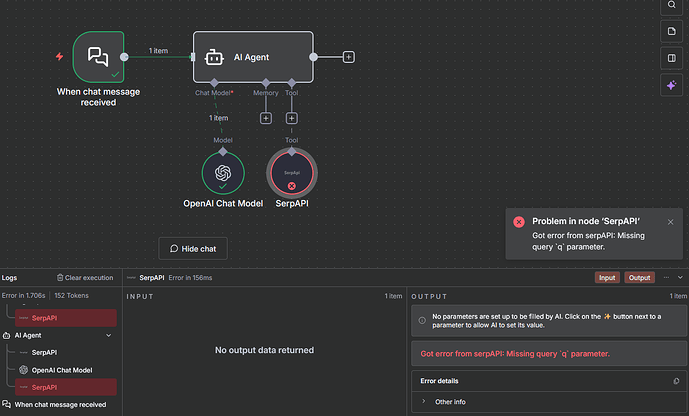The image size is (689, 416).
Task: Collapse the AI Agent log entry
Action: [x=108, y=336]
